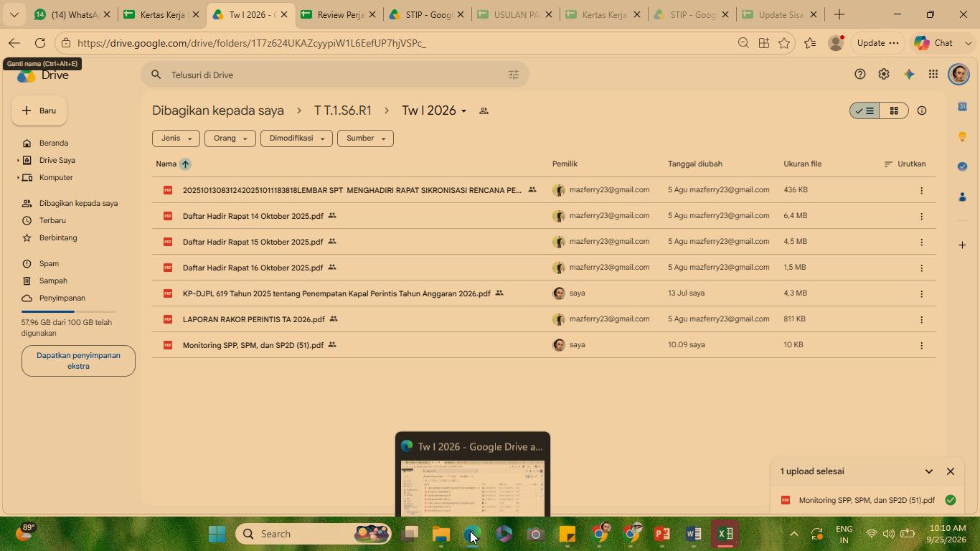This screenshot has height=551, width=980.
Task: Open the Gemini sparkle icon
Action: tap(909, 75)
